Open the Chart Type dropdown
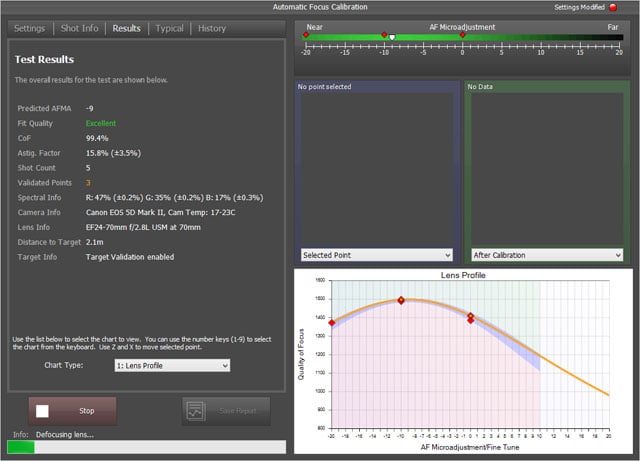 pyautogui.click(x=172, y=365)
